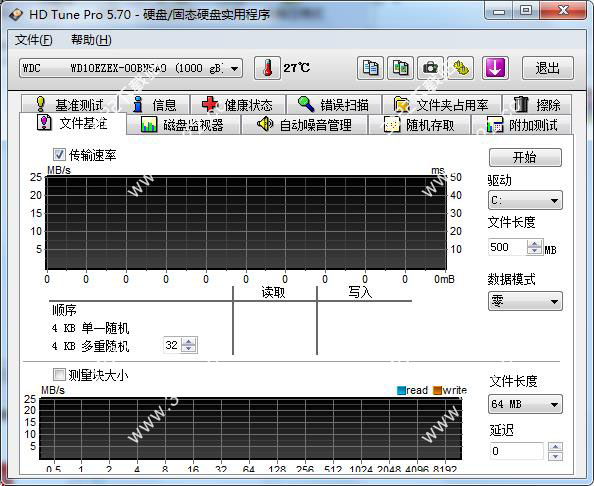
Task: Open the 基准测试 benchmark tab
Action: [70, 104]
